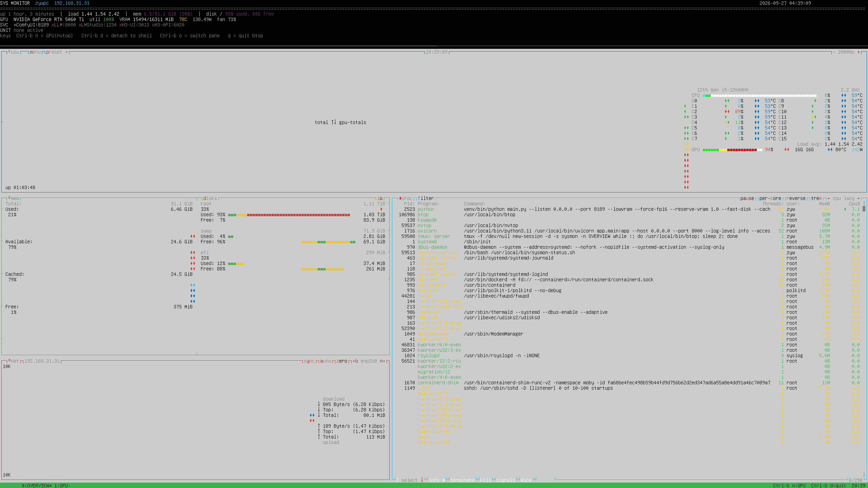Open the signals list for the process
868x488 pixels.
506,480
